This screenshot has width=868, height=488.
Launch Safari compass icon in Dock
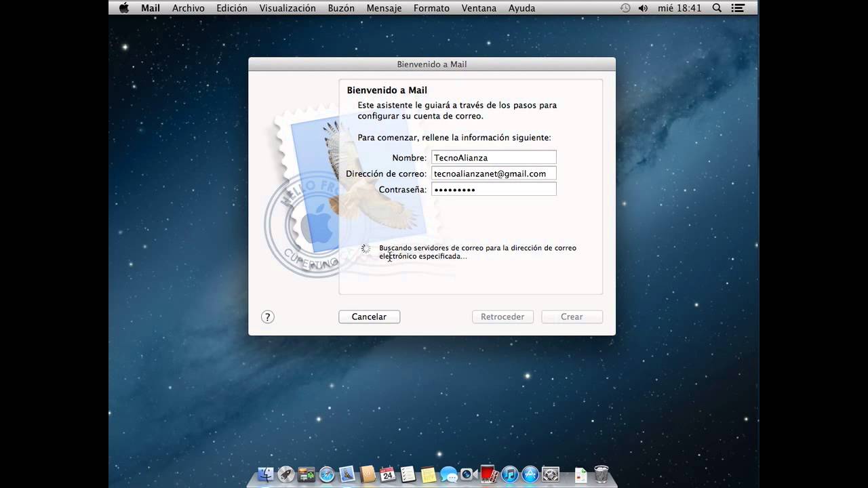click(x=327, y=474)
